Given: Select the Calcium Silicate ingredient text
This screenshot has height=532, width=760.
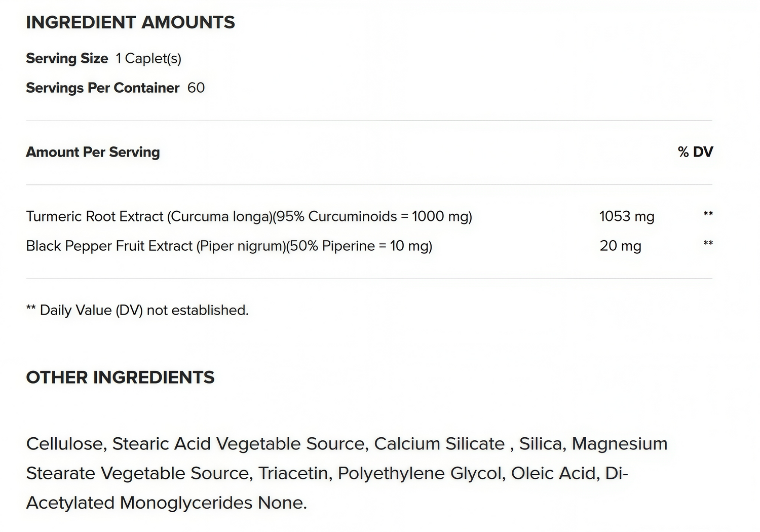Looking at the screenshot, I should (x=439, y=444).
